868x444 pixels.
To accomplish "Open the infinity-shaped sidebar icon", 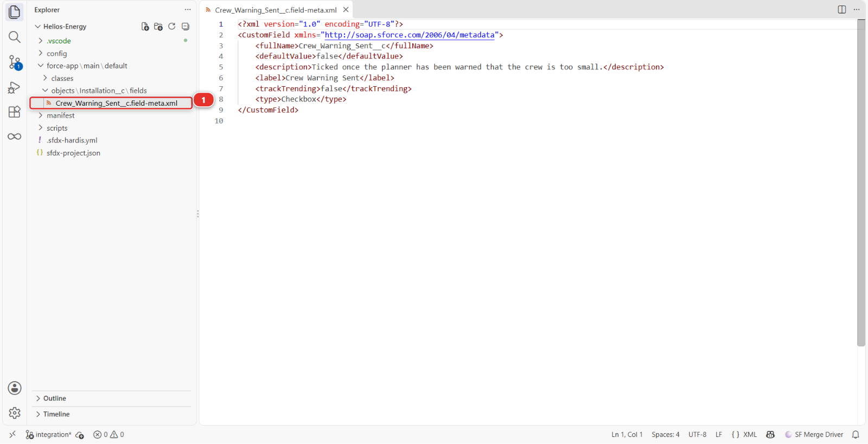I will [x=15, y=137].
